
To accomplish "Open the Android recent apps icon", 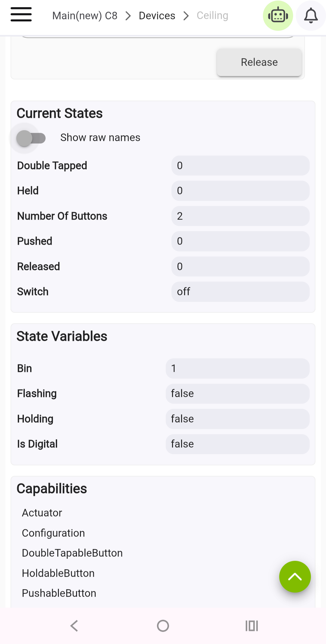I will (251, 626).
